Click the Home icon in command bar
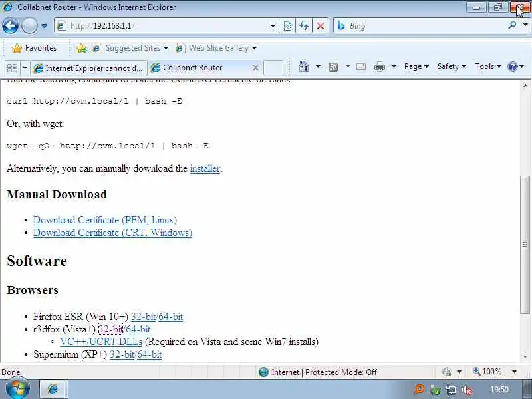 (304, 66)
